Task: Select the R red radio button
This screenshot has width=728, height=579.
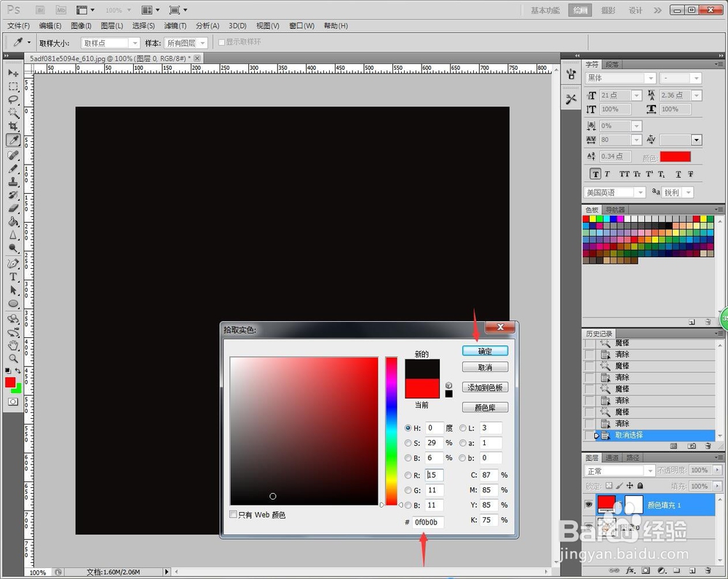Action: click(x=408, y=475)
